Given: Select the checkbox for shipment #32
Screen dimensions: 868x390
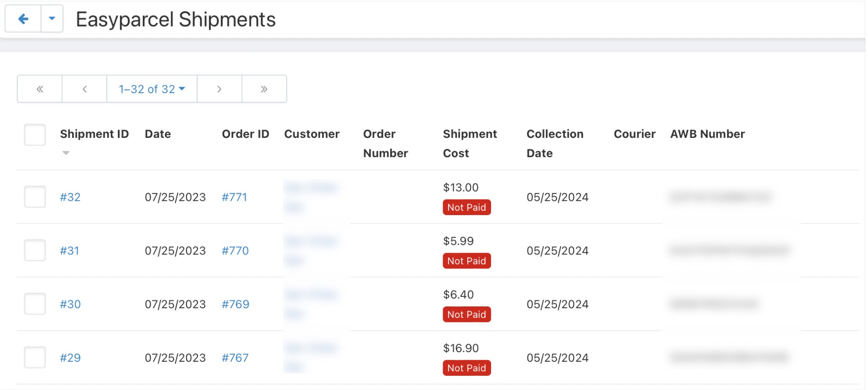Looking at the screenshot, I should [x=35, y=197].
